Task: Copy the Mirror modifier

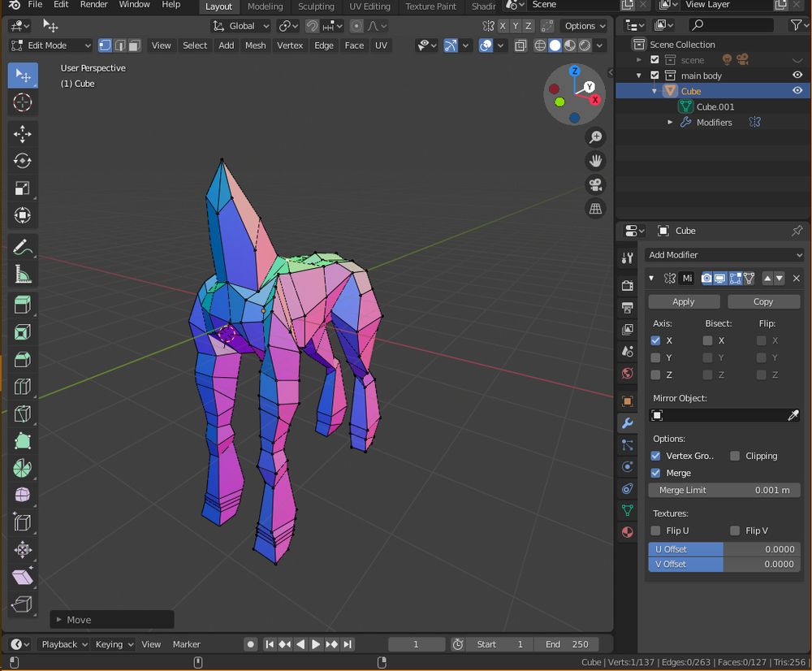Action: [763, 301]
